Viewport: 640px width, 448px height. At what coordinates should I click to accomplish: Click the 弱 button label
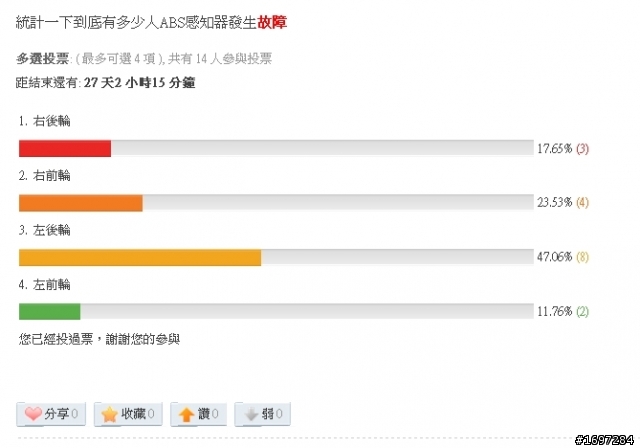(268, 414)
